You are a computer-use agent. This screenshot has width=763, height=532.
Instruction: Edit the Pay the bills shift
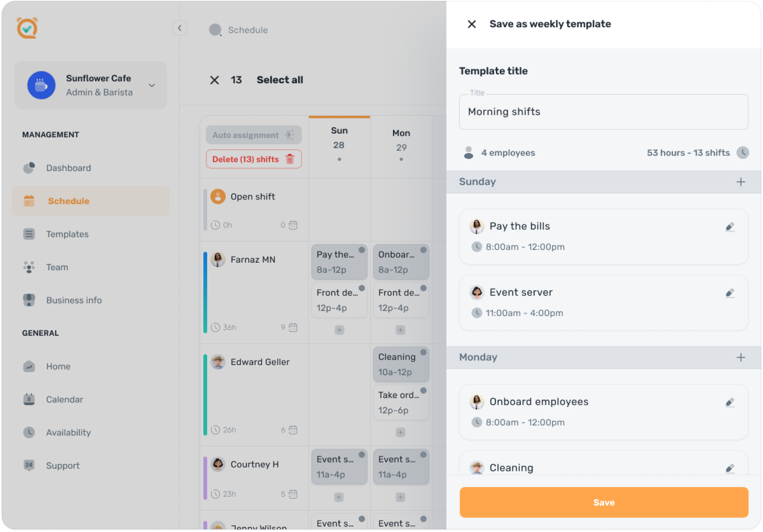[x=730, y=227]
